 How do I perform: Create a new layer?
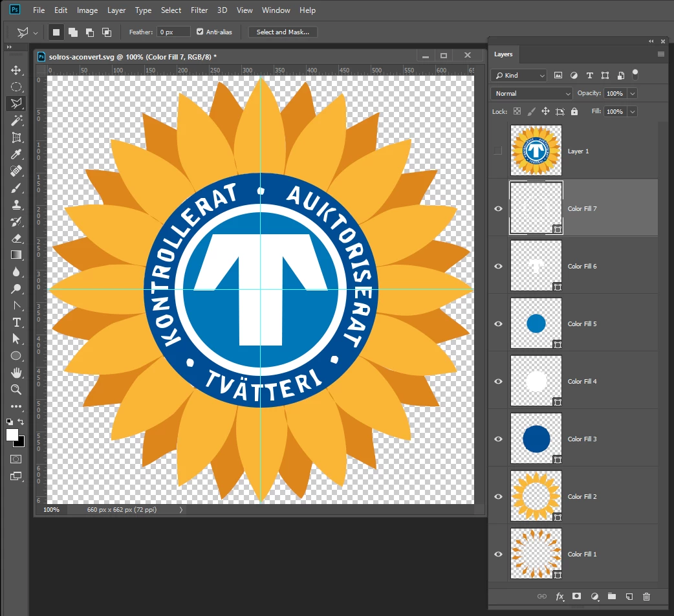pos(629,596)
